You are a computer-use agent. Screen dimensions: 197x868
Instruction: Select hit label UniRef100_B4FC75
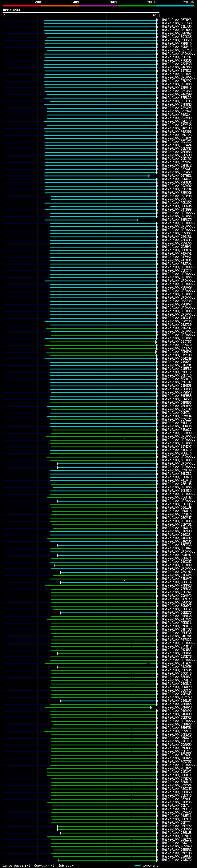[177, 220]
